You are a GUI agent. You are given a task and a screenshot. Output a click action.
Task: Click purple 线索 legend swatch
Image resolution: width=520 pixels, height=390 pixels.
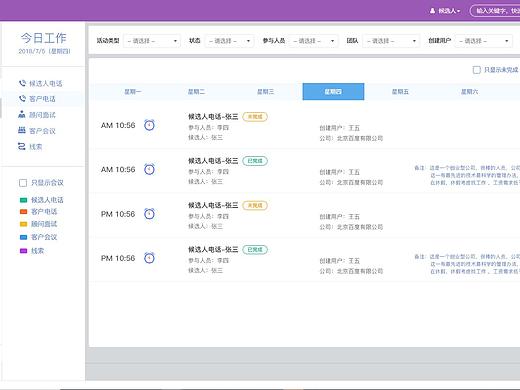pyautogui.click(x=23, y=251)
